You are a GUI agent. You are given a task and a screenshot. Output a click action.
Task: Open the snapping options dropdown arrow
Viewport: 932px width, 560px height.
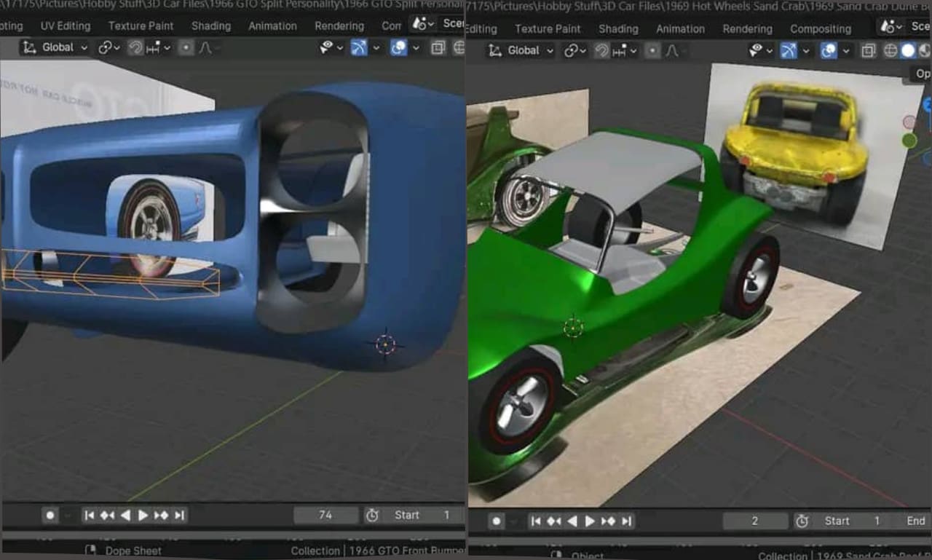pos(167,48)
